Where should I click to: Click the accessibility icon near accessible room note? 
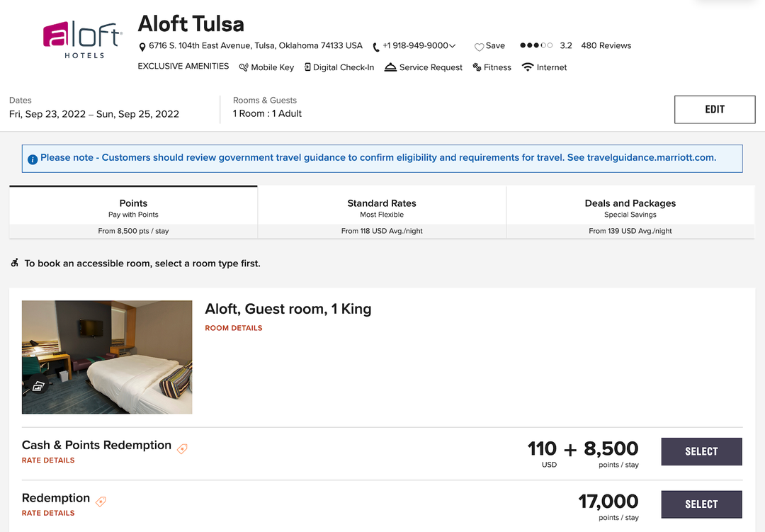tap(15, 263)
